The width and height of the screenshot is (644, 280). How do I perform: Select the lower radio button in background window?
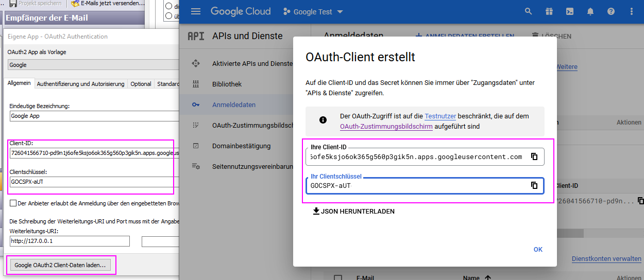point(168,15)
